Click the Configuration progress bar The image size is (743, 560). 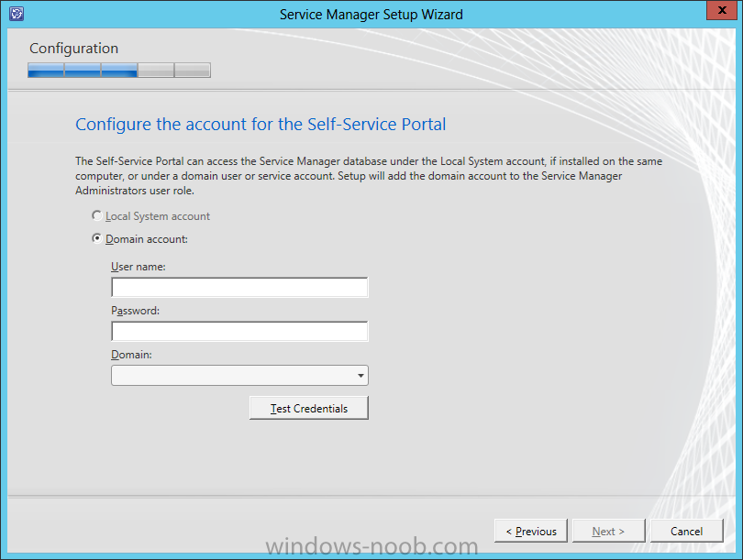click(119, 70)
